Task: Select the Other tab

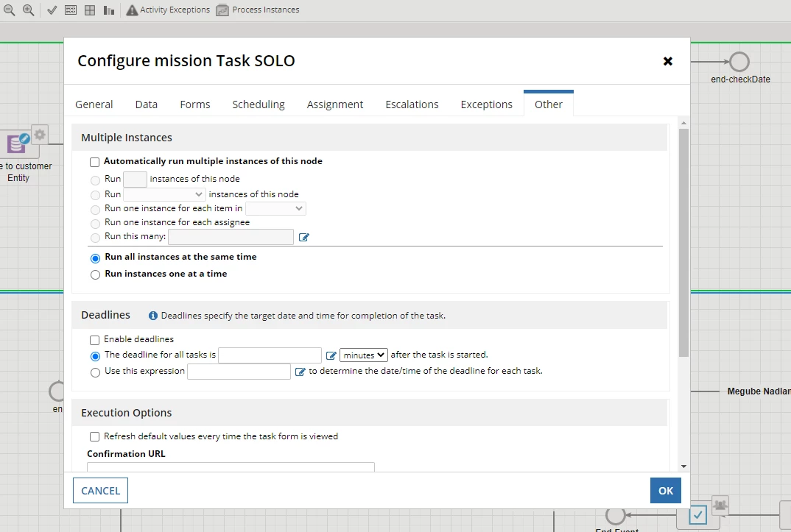Action: pyautogui.click(x=549, y=104)
